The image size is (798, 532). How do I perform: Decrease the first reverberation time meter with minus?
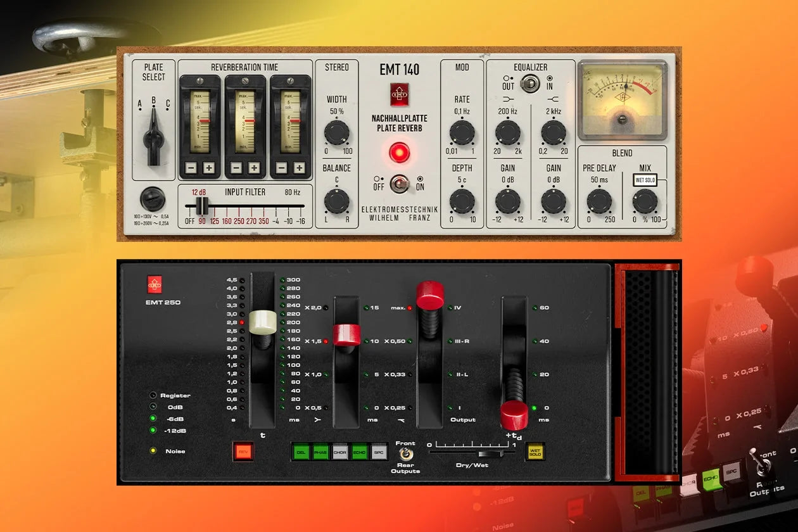coord(191,168)
